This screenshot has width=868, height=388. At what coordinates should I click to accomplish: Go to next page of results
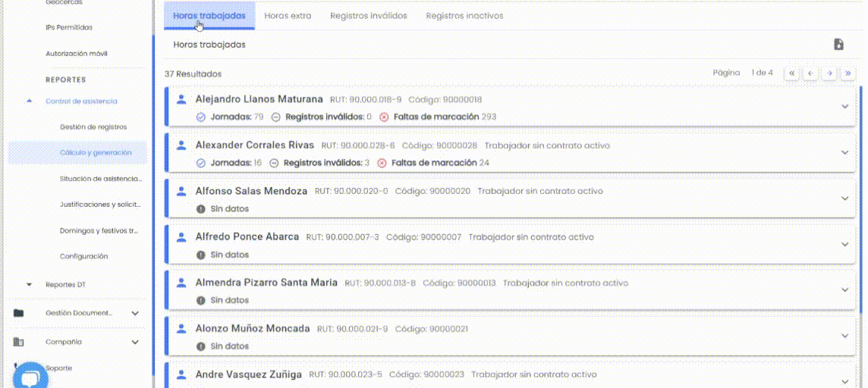829,73
